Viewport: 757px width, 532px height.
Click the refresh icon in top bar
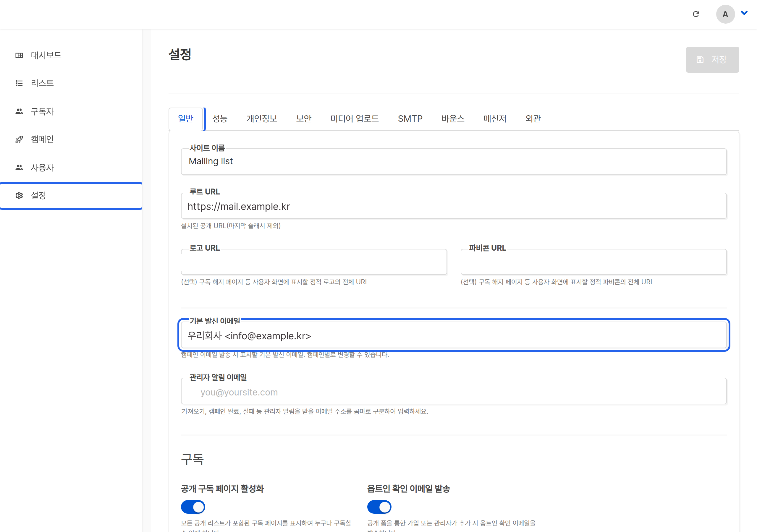coord(696,14)
